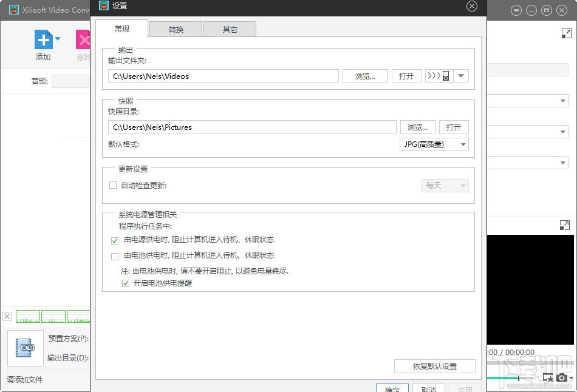Image resolution: width=577 pixels, height=392 pixels.
Task: Click the MP4 preset icon near 预置方案
Action: [24, 348]
